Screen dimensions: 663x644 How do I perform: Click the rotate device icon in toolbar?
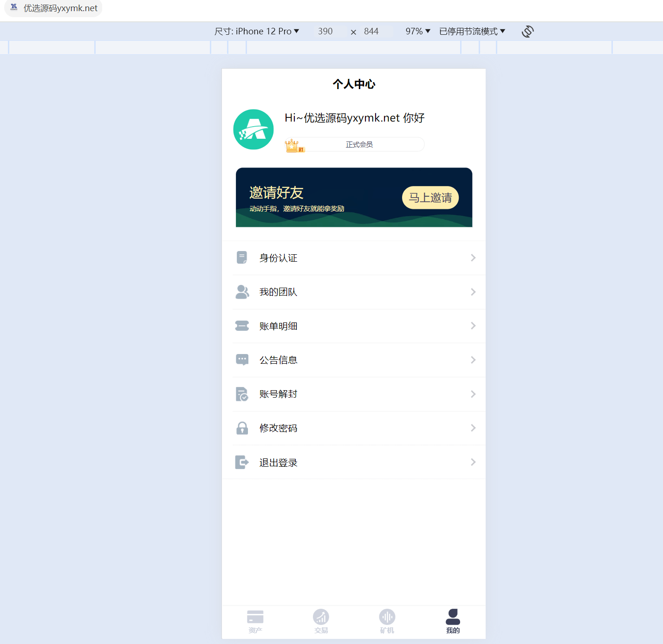tap(527, 32)
